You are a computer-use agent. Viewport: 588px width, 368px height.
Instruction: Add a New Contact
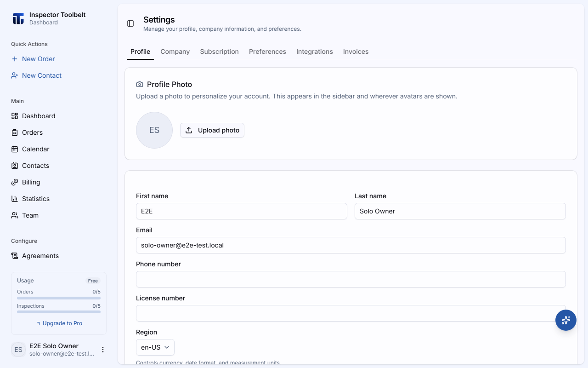59,75
